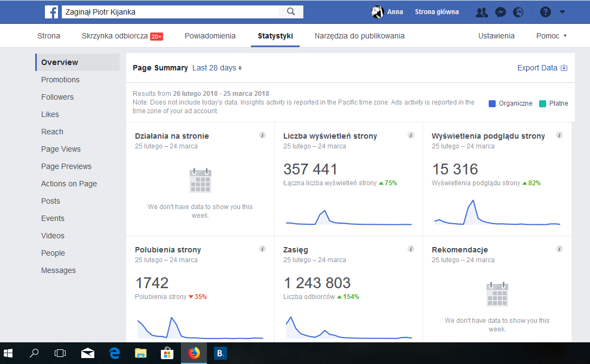Open the help question mark icon

click(x=546, y=12)
